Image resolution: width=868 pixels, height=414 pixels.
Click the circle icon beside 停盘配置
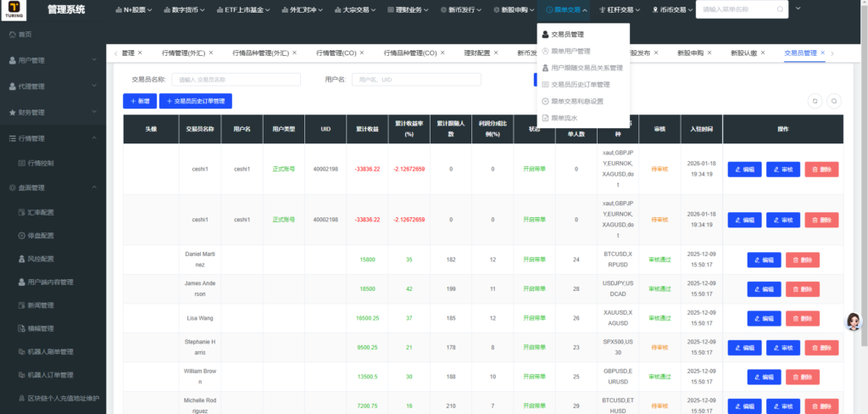pos(21,236)
